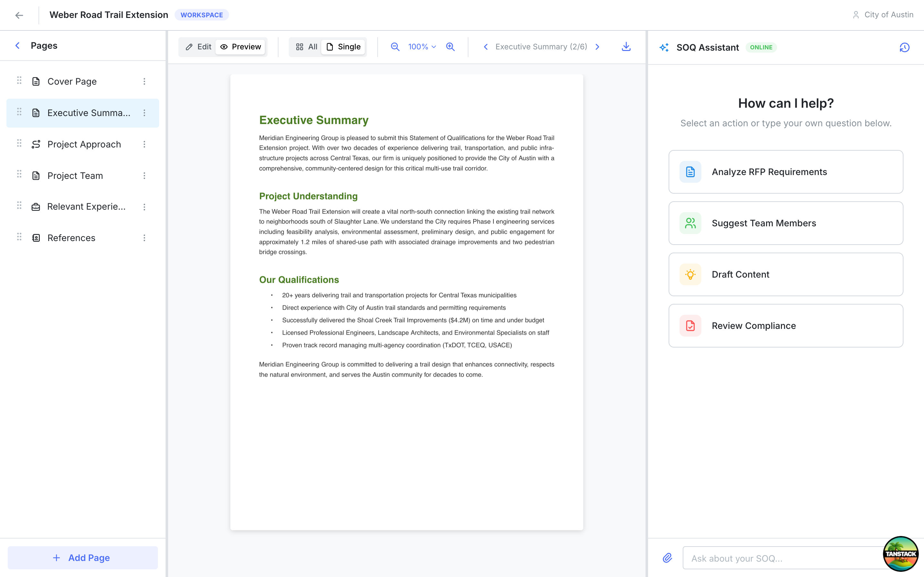This screenshot has width=924, height=577.
Task: Select the Analyze RFP Requirements action
Action: (x=785, y=172)
